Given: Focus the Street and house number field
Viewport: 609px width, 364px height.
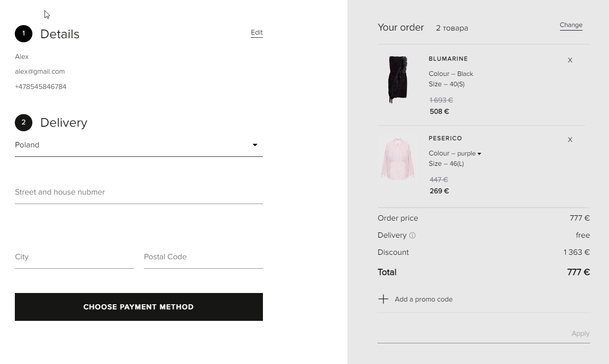Looking at the screenshot, I should pyautogui.click(x=138, y=192).
